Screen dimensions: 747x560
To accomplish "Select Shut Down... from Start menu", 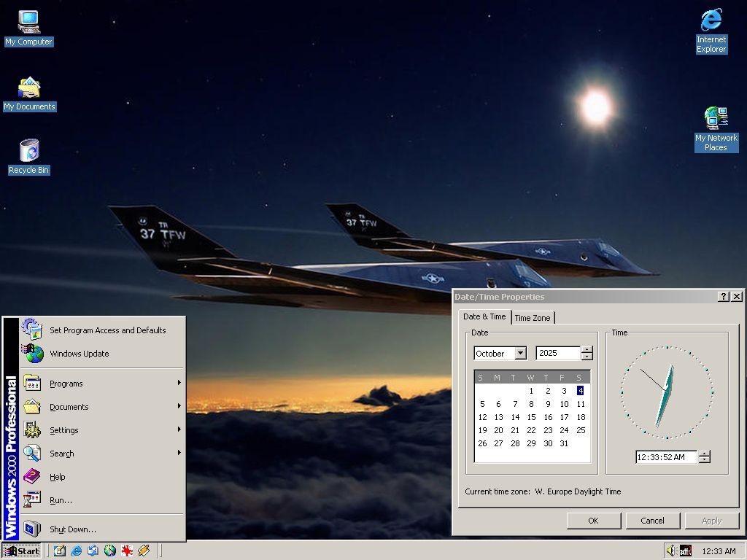I will tap(72, 529).
